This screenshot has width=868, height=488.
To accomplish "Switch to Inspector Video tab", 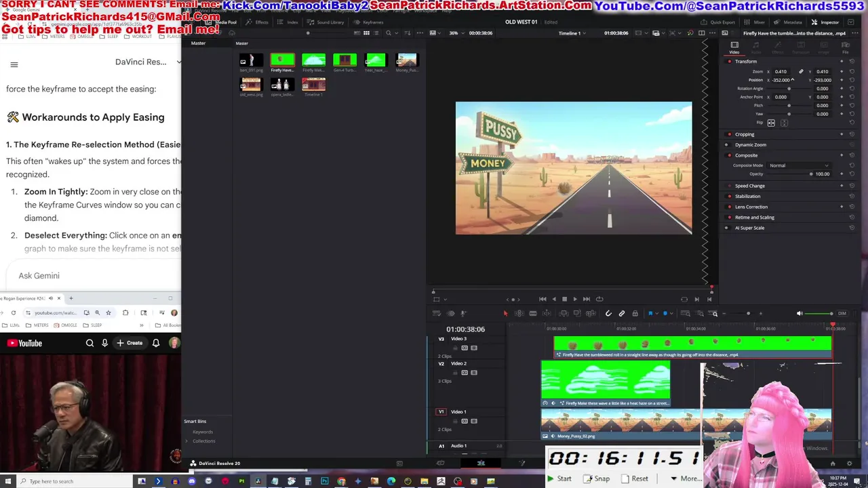I will (x=734, y=48).
